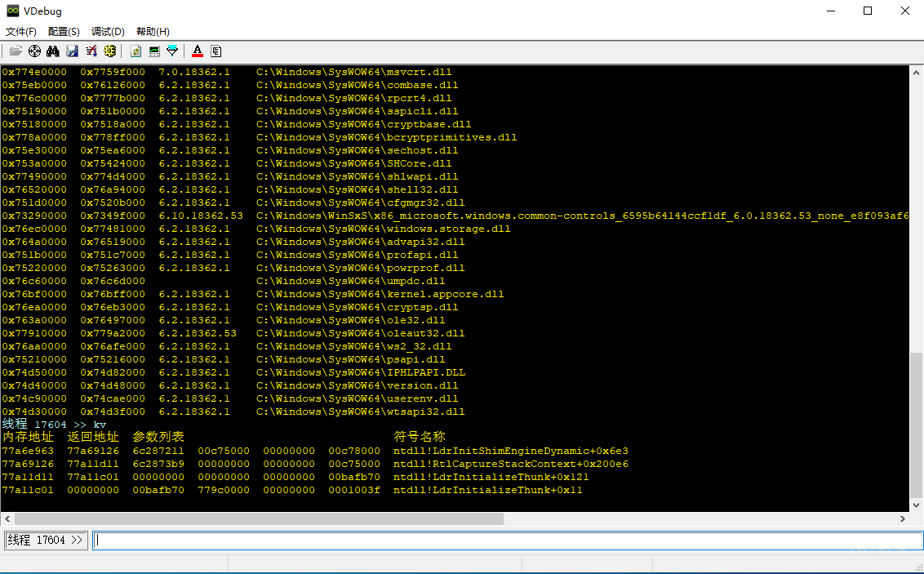This screenshot has width=924, height=574.
Task: Open the 帮助(H) menu
Action: click(153, 32)
